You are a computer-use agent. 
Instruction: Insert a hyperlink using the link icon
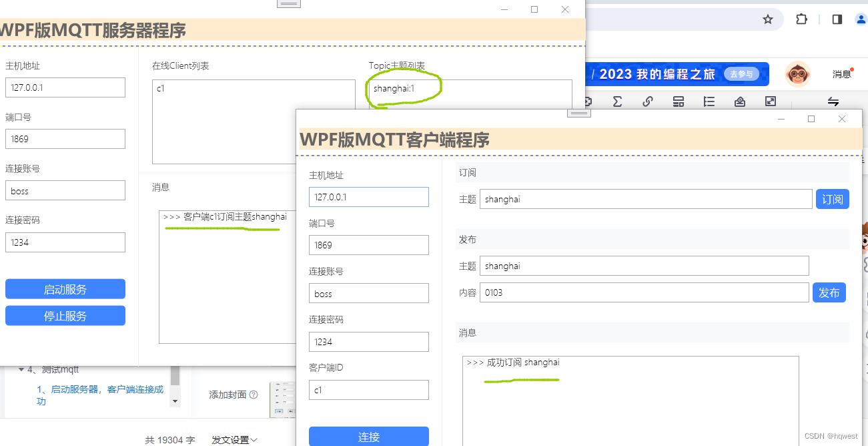point(647,101)
